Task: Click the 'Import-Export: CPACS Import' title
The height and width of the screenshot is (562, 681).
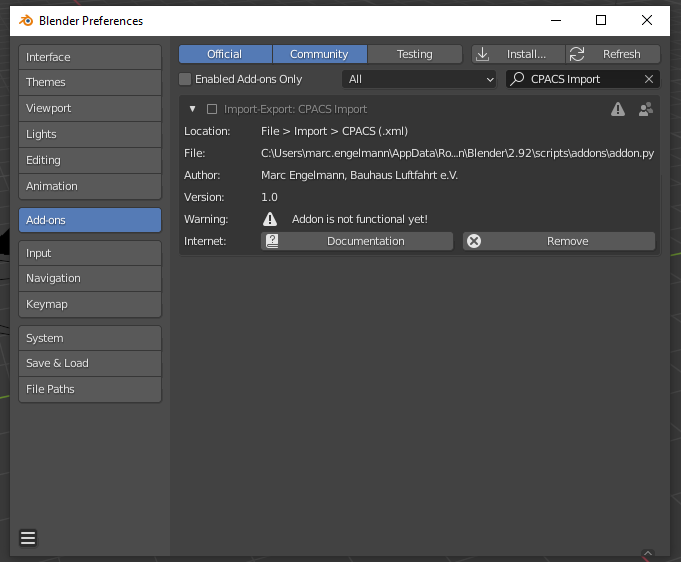Action: [x=295, y=109]
